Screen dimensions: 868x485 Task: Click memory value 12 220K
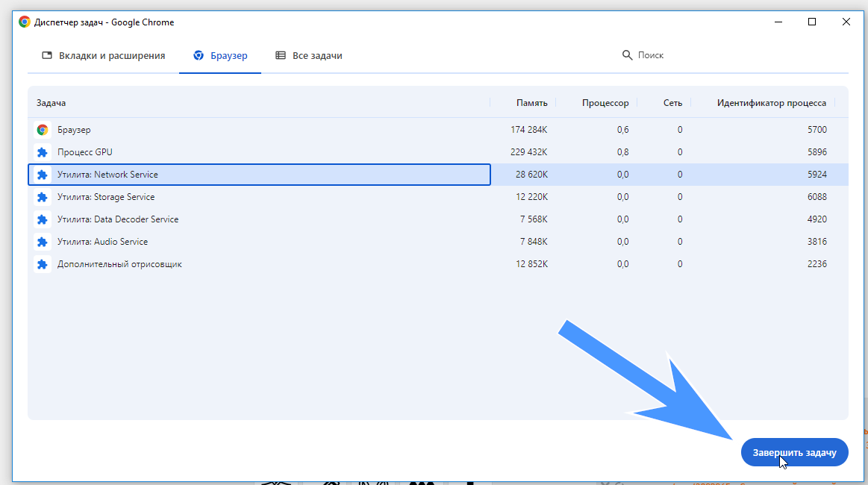(531, 196)
